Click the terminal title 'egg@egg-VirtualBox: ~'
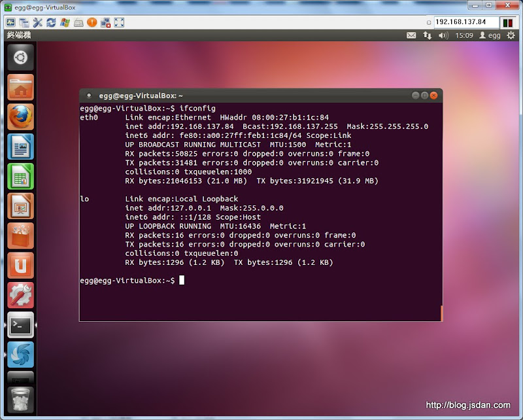 tap(141, 96)
